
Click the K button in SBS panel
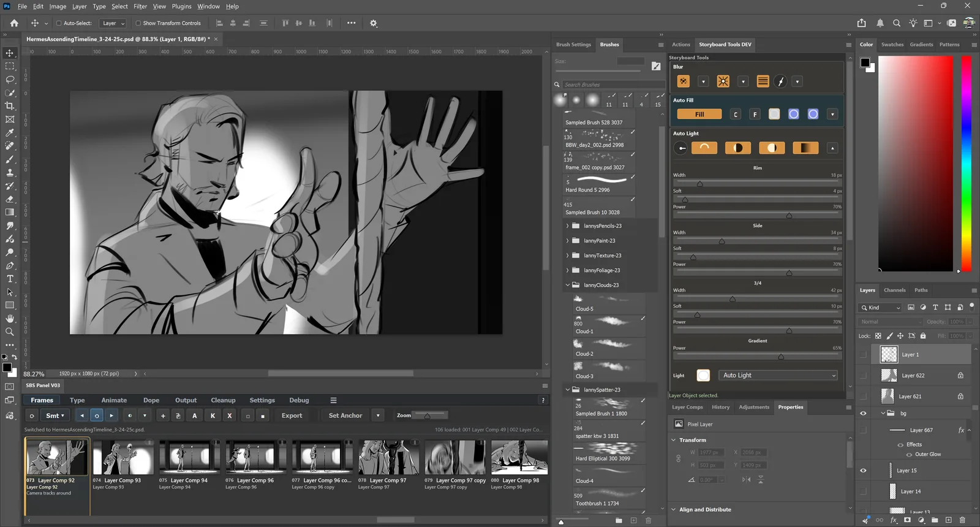pyautogui.click(x=213, y=415)
